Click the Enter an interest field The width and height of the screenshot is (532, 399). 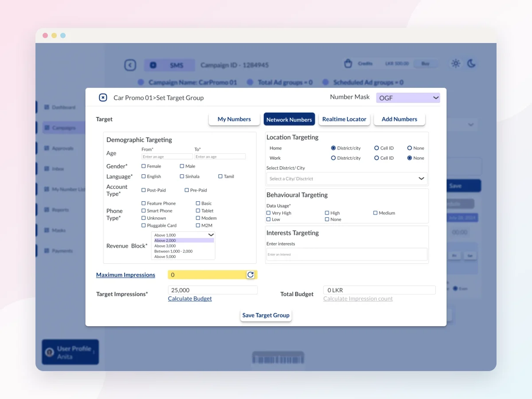[347, 254]
